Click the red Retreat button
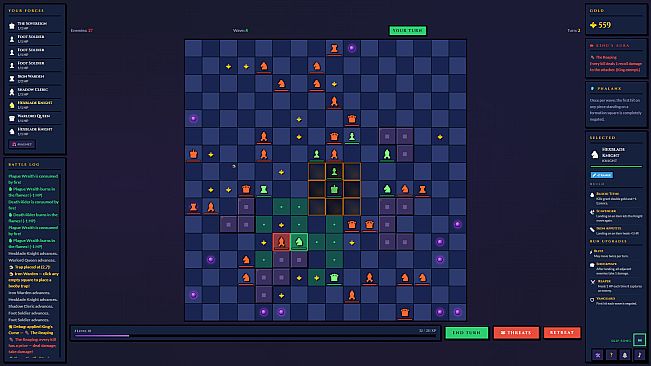Image resolution: width=651 pixels, height=366 pixels. click(x=562, y=332)
